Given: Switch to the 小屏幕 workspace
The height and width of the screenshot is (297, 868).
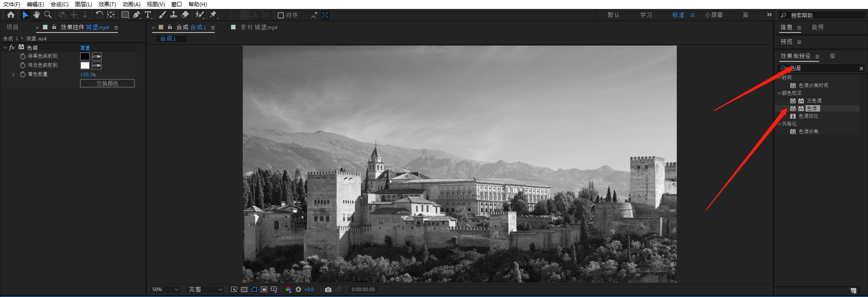Looking at the screenshot, I should (714, 15).
